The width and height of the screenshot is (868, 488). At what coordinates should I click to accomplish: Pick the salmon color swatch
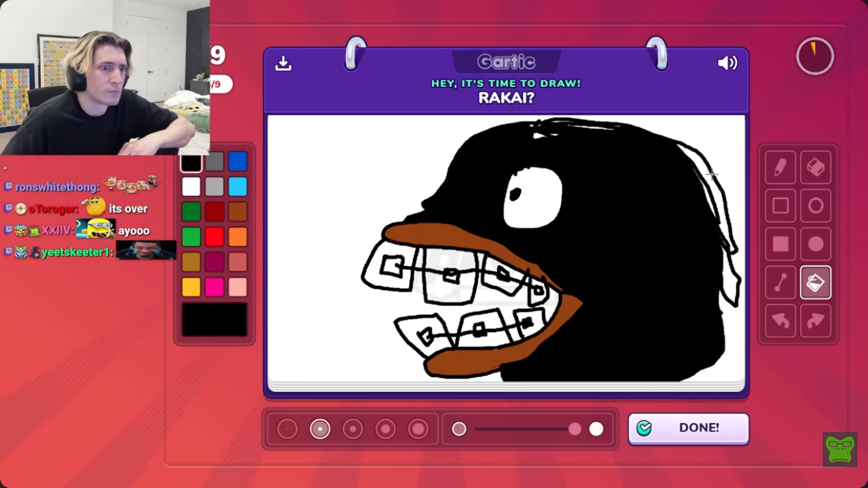237,262
